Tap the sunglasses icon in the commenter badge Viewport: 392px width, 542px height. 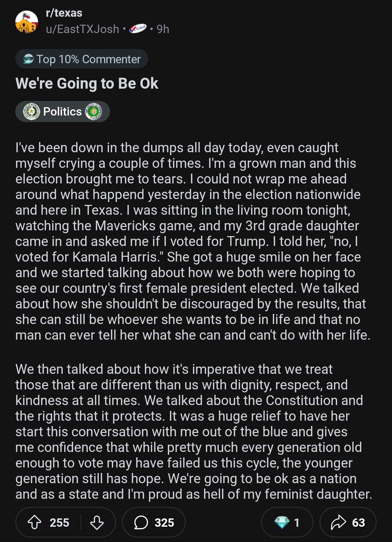(x=28, y=59)
